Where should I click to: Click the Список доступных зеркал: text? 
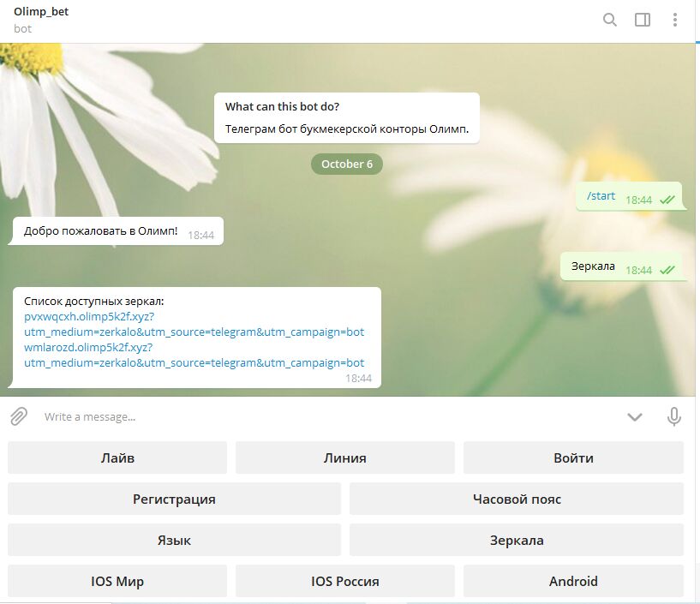(x=93, y=302)
